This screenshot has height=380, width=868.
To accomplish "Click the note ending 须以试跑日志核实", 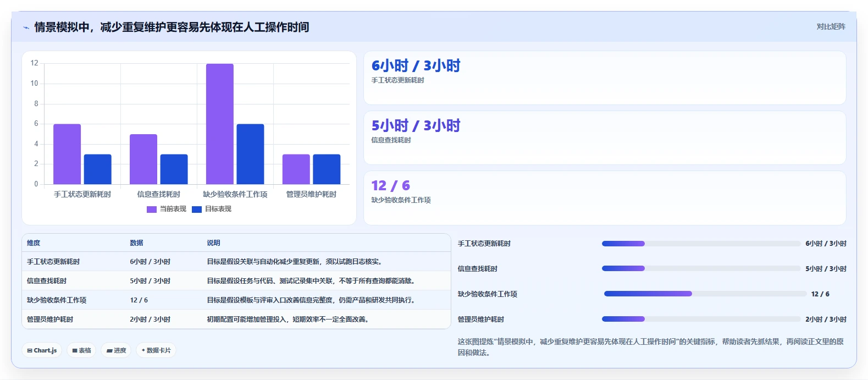I will click(x=294, y=262).
